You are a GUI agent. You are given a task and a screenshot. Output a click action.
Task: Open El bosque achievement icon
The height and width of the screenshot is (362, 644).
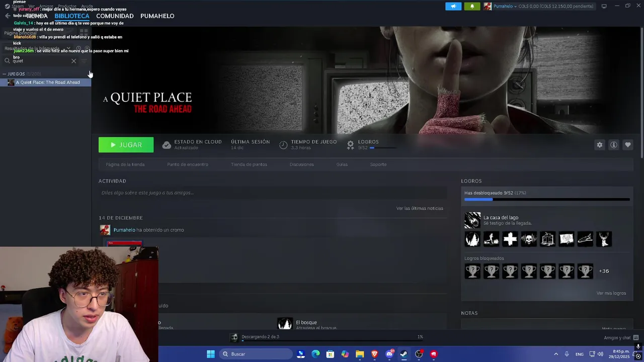[285, 324]
